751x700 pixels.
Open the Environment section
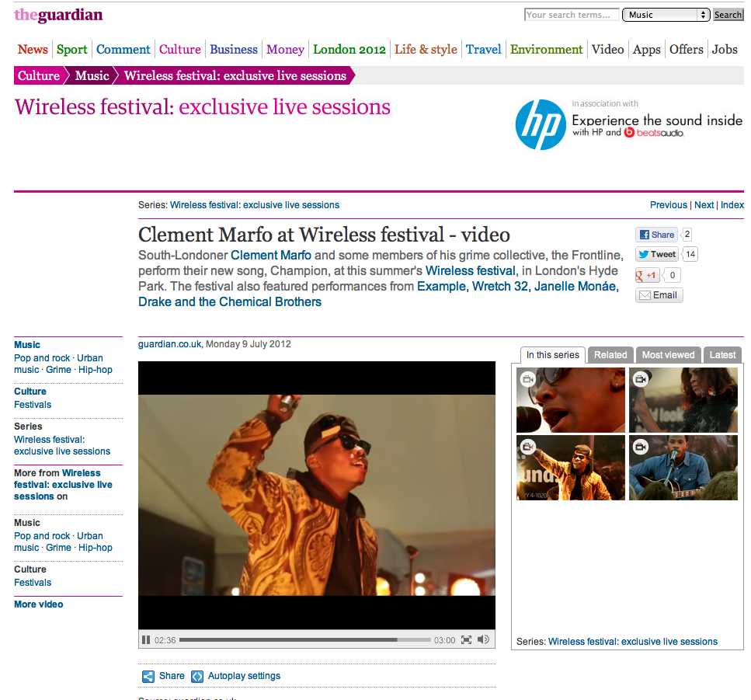point(547,50)
